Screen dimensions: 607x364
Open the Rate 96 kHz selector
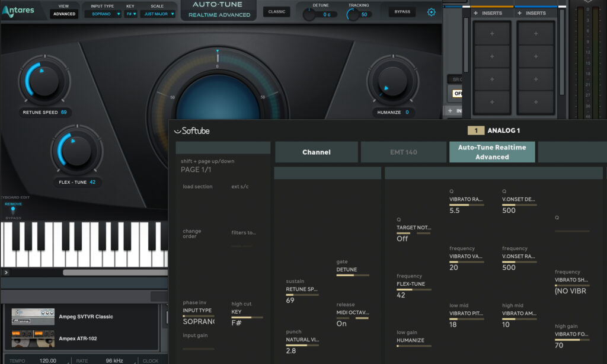114,361
